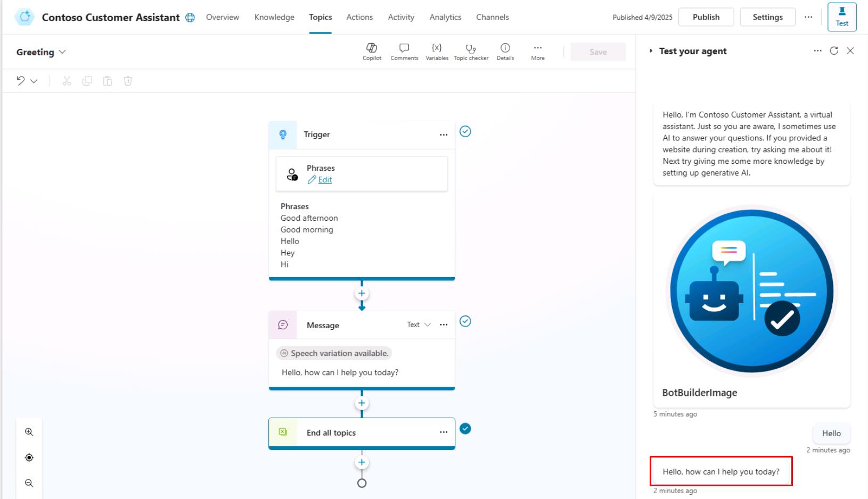868x499 pixels.
Task: Run the Topic checker
Action: pyautogui.click(x=471, y=52)
